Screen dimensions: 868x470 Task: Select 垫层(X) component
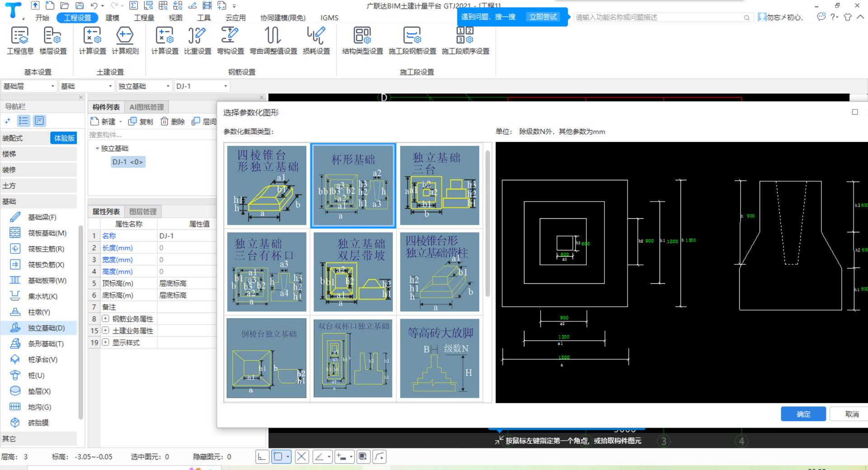[38, 391]
